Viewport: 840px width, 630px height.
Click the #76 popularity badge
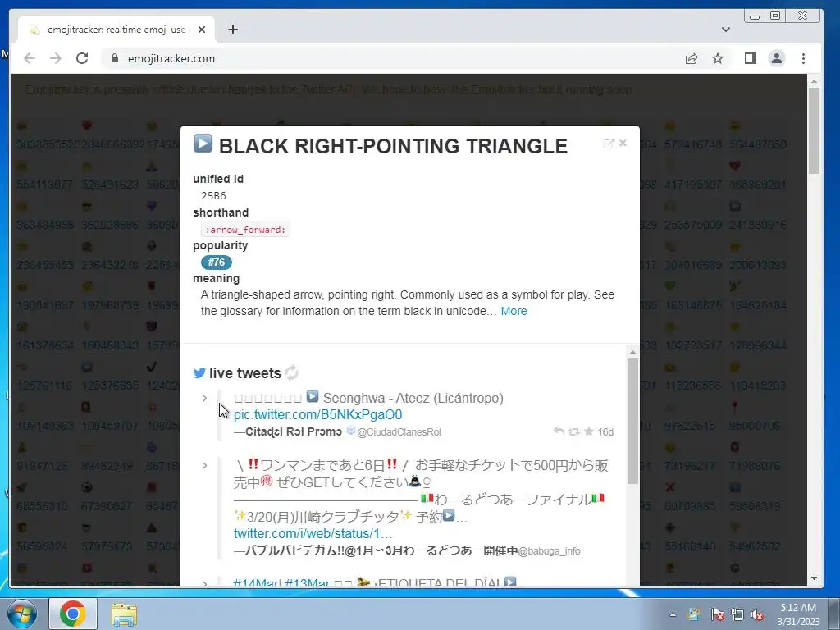pyautogui.click(x=217, y=262)
